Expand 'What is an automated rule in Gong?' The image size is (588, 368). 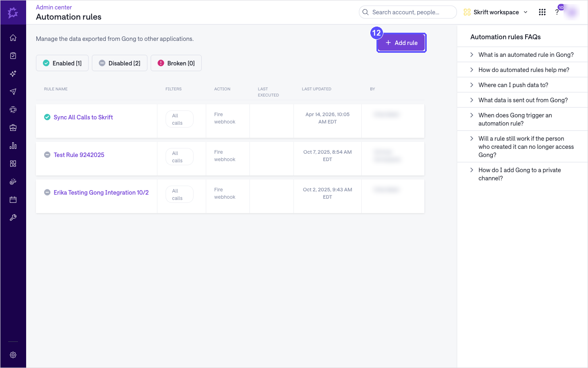[x=523, y=55]
